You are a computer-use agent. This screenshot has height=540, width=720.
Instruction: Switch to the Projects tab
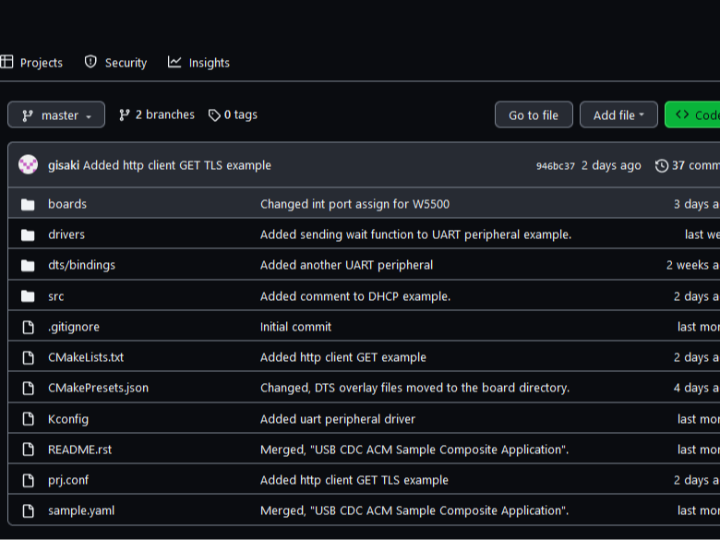point(32,62)
